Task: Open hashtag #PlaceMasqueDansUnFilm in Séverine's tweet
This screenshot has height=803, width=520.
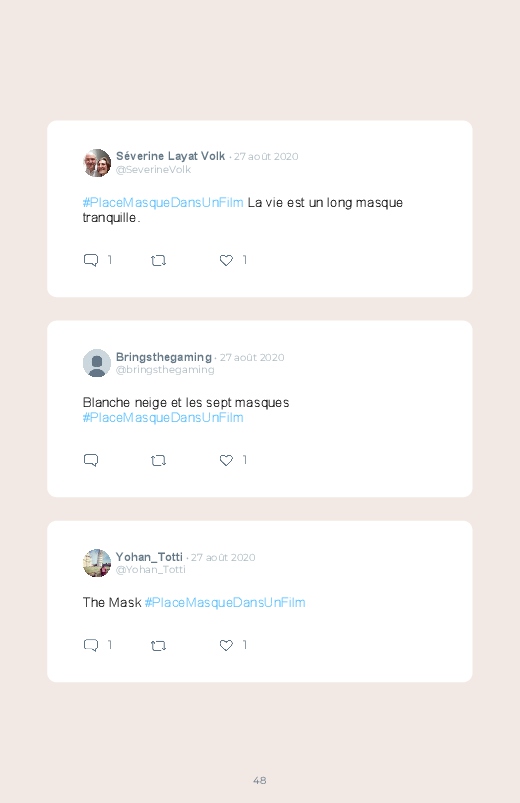Action: click(x=163, y=203)
